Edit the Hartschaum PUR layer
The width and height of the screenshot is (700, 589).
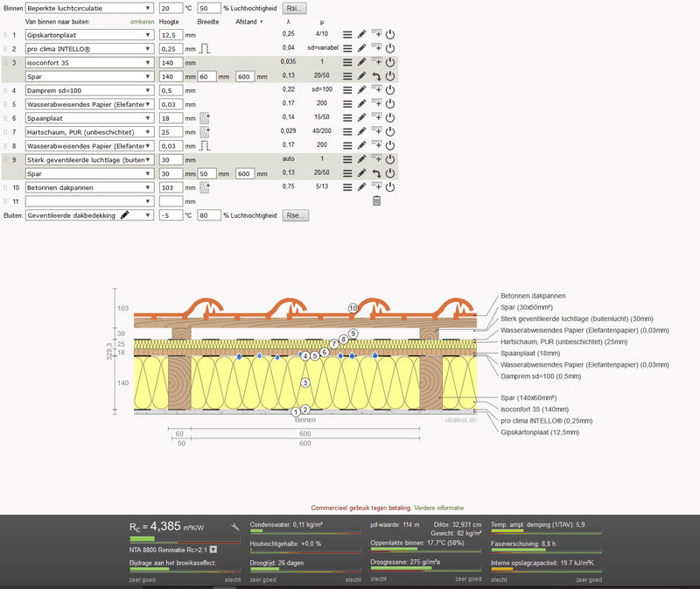tap(362, 131)
